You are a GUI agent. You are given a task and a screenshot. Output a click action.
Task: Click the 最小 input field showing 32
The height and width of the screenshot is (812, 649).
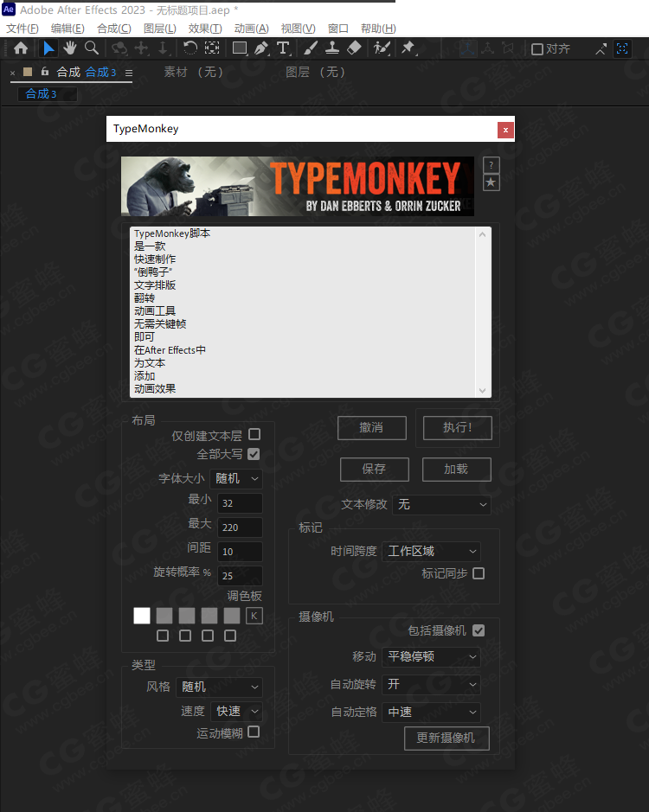pyautogui.click(x=240, y=502)
